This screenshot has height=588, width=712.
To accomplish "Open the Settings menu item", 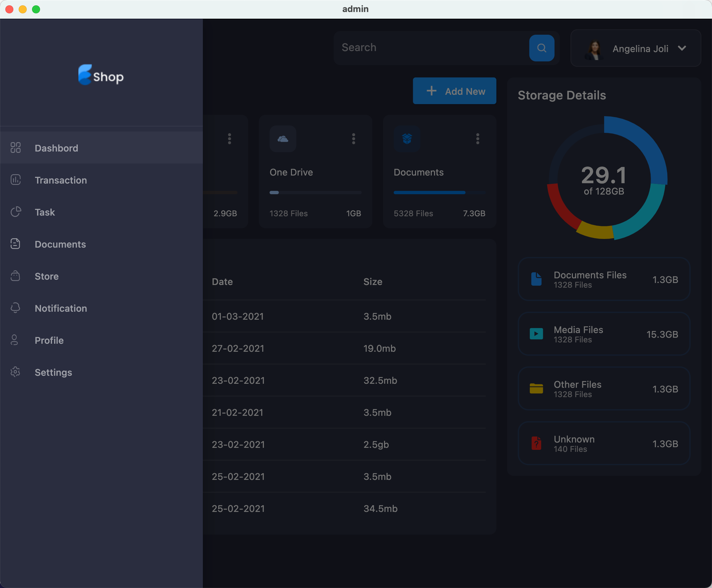I will 101,372.
